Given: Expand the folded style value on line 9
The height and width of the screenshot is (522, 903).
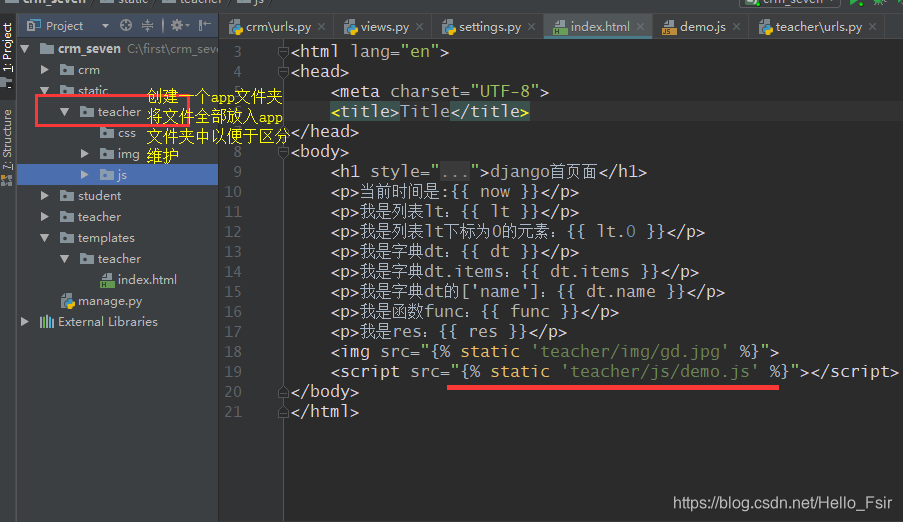Looking at the screenshot, I should click(456, 172).
